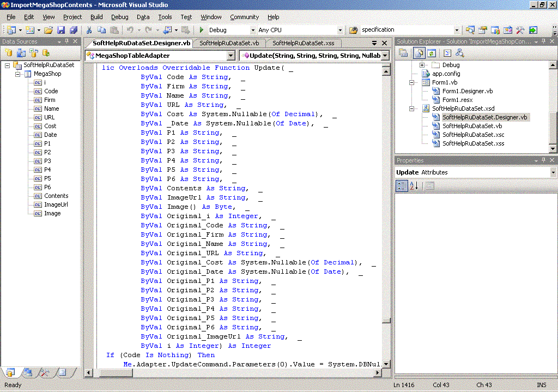Screen dimensions: 558x392
Task: Click View Class Diagram icon
Action: [460, 53]
